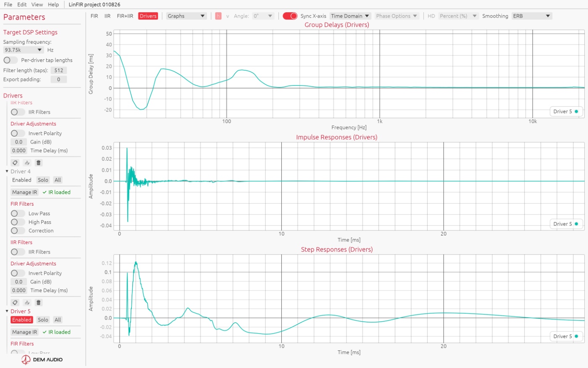Screen dimensions: 588x368
Task: Click the DEM Audio logo
Action: click(x=42, y=360)
